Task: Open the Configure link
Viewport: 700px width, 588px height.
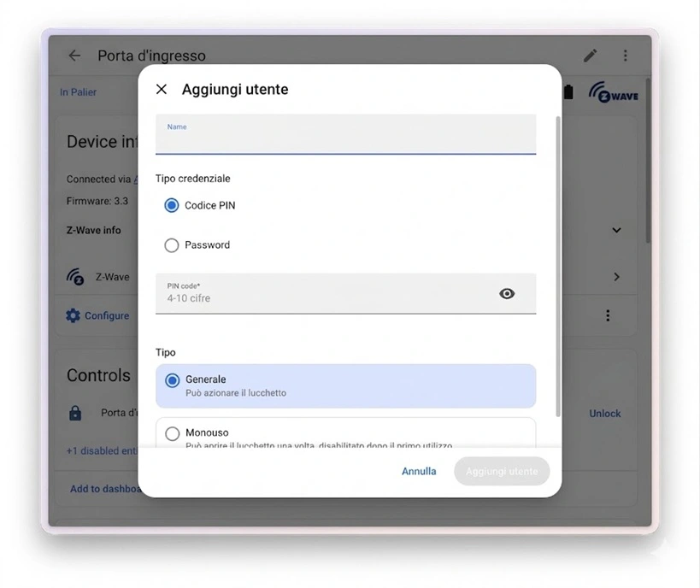Action: click(x=107, y=315)
